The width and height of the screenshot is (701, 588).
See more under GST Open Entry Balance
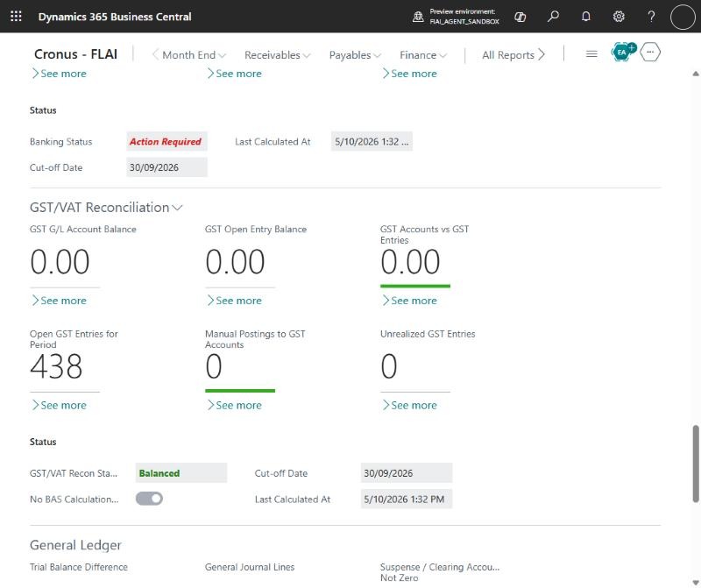point(234,301)
